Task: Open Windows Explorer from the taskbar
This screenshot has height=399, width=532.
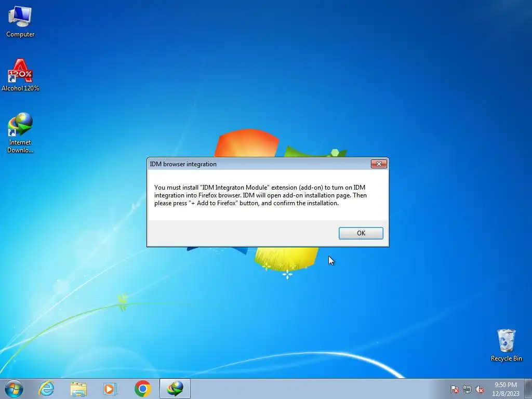Action: click(78, 389)
